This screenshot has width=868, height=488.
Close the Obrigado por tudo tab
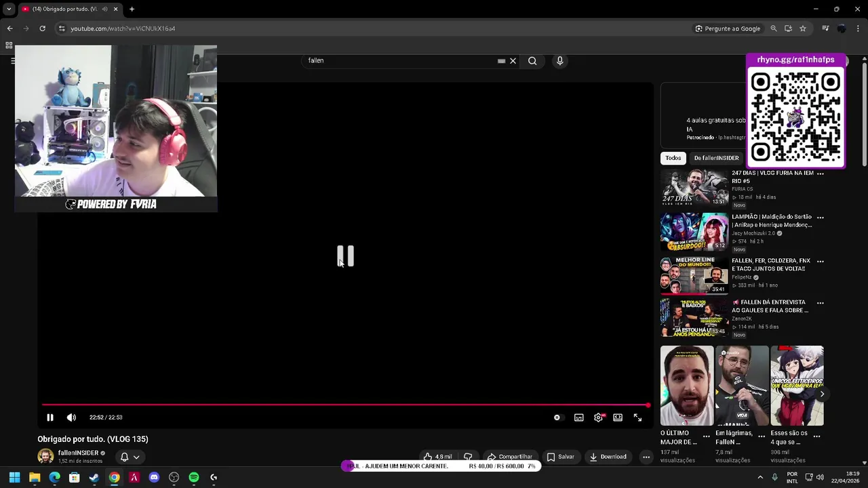[x=115, y=9]
